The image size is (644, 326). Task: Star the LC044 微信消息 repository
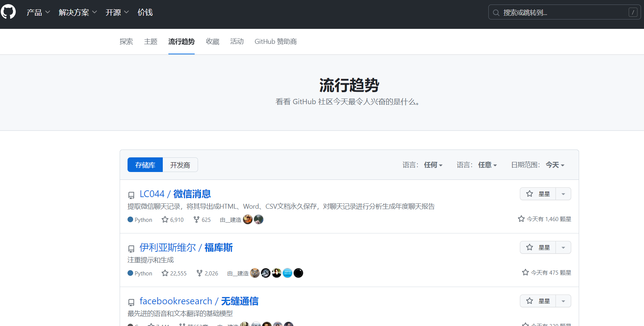538,194
